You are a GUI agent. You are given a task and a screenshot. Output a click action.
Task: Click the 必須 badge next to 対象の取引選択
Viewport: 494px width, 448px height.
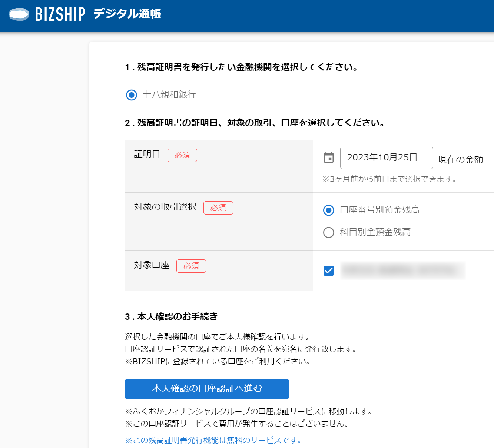tap(218, 208)
